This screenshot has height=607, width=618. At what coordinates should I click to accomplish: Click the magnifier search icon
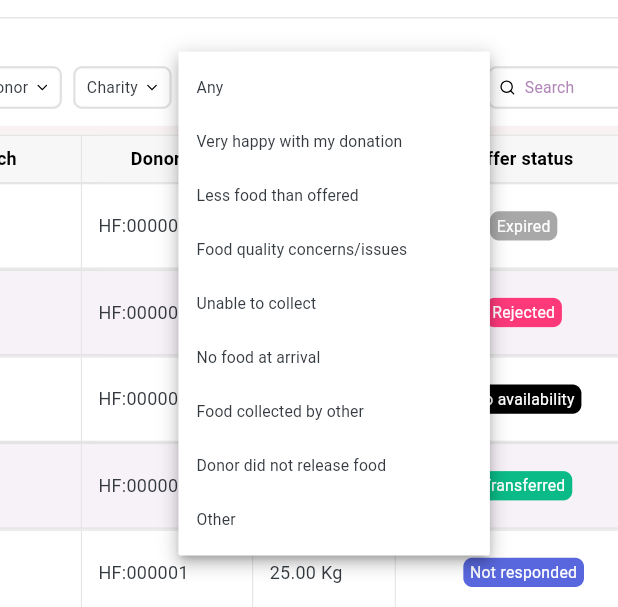(507, 87)
